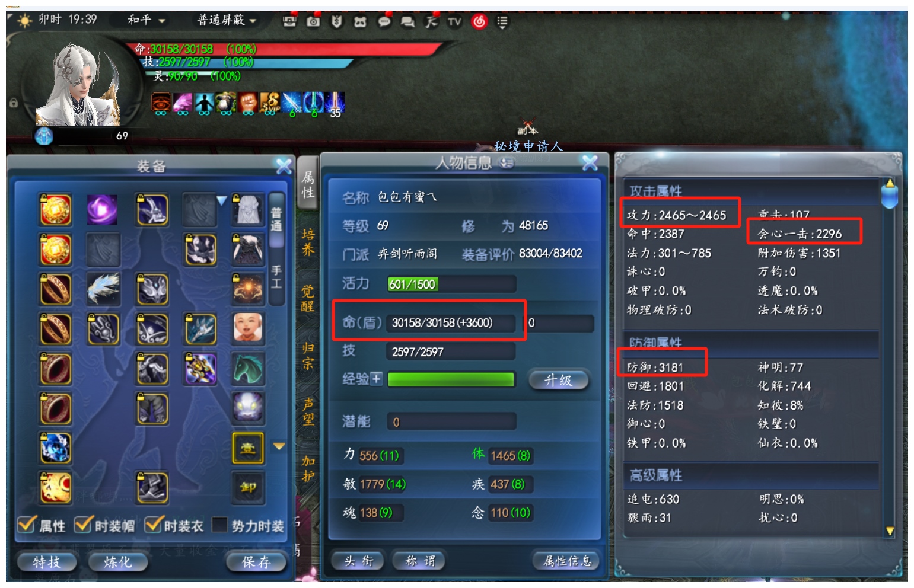Click the green 经验 progress bar
The height and width of the screenshot is (588, 914).
[x=451, y=380]
